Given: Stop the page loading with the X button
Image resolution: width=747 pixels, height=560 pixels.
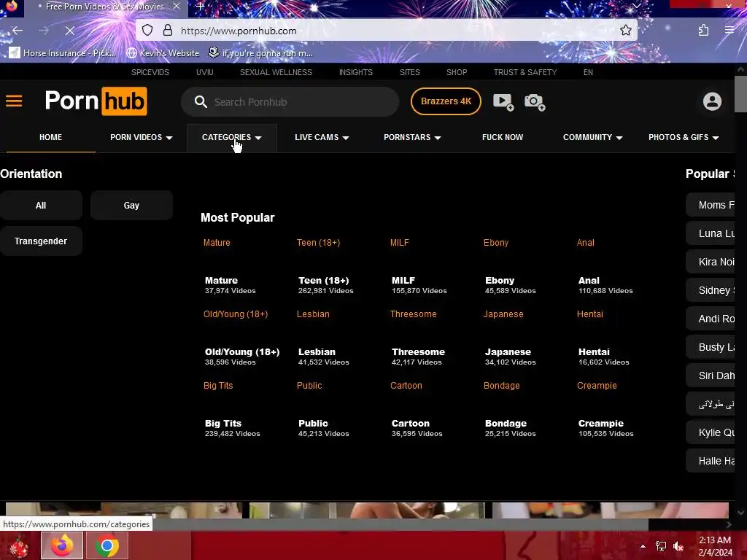Looking at the screenshot, I should pos(69,31).
